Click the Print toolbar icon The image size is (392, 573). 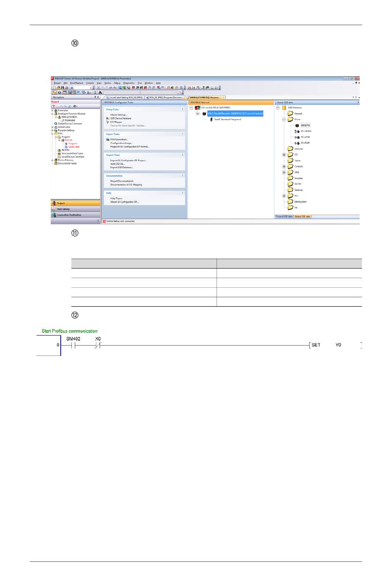[x=66, y=88]
